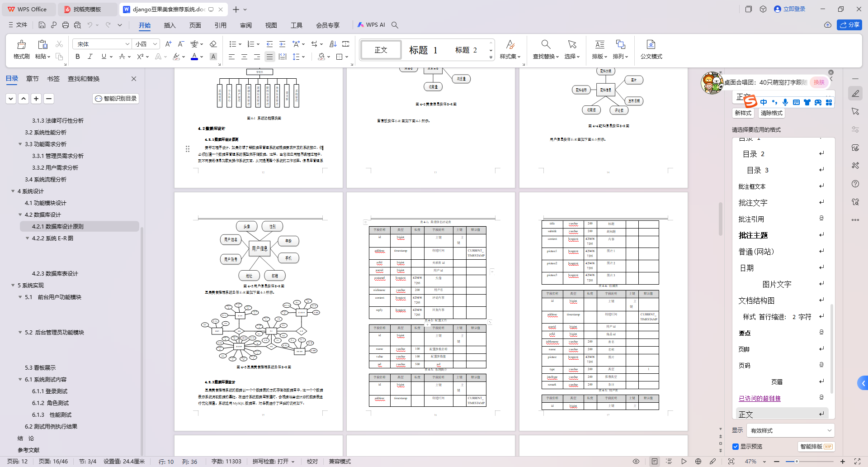Click the zoom in plus icon
Image resolution: width=868 pixels, height=467 pixels.
coord(843,462)
